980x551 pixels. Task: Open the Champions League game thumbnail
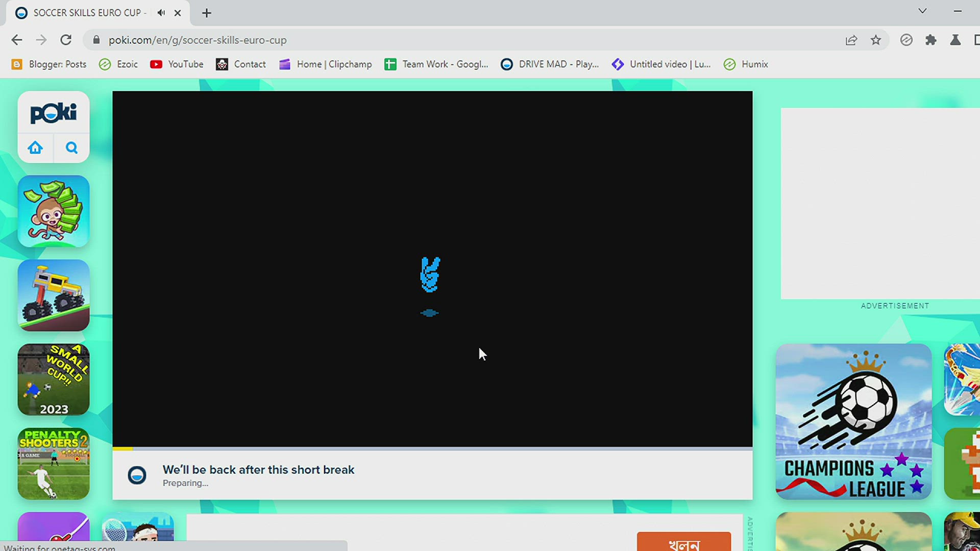[x=853, y=421]
